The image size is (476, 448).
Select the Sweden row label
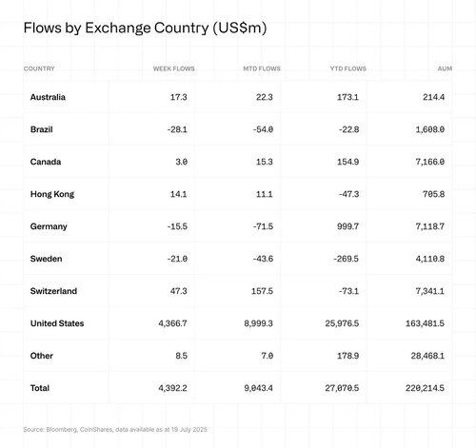pyautogui.click(x=47, y=259)
